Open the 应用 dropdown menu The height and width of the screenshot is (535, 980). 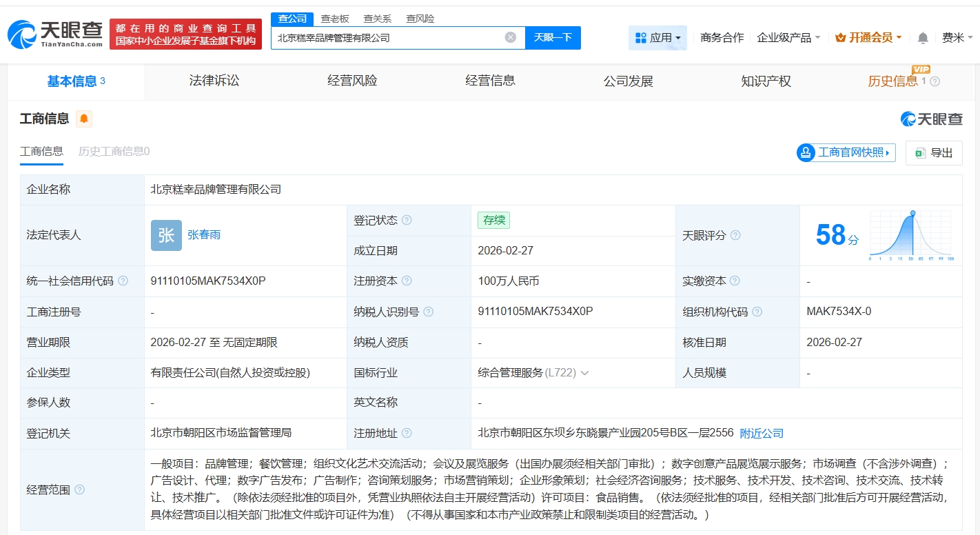click(657, 38)
